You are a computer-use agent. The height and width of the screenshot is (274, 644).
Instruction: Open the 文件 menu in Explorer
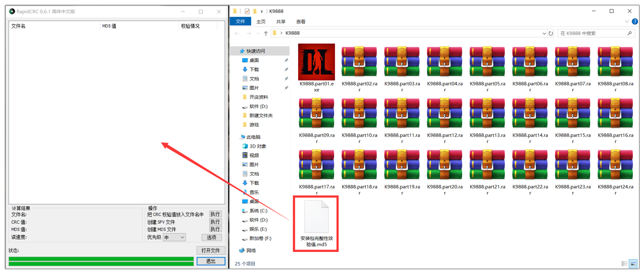coord(240,22)
